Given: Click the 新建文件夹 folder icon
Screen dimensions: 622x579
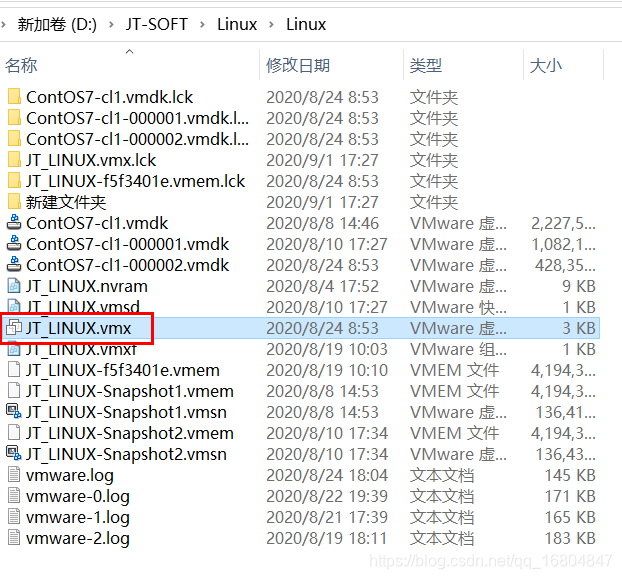Looking at the screenshot, I should coord(14,202).
